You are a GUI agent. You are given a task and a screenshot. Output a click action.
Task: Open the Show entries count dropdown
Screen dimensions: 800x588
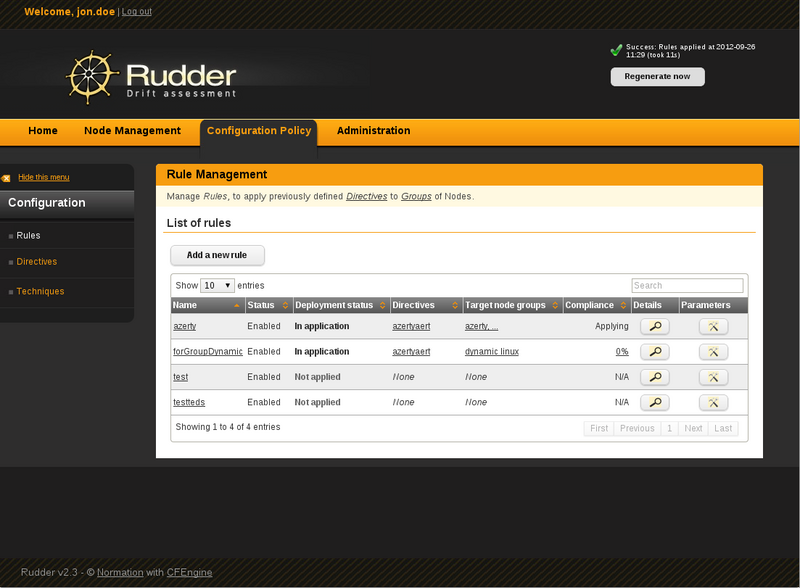[x=217, y=285]
